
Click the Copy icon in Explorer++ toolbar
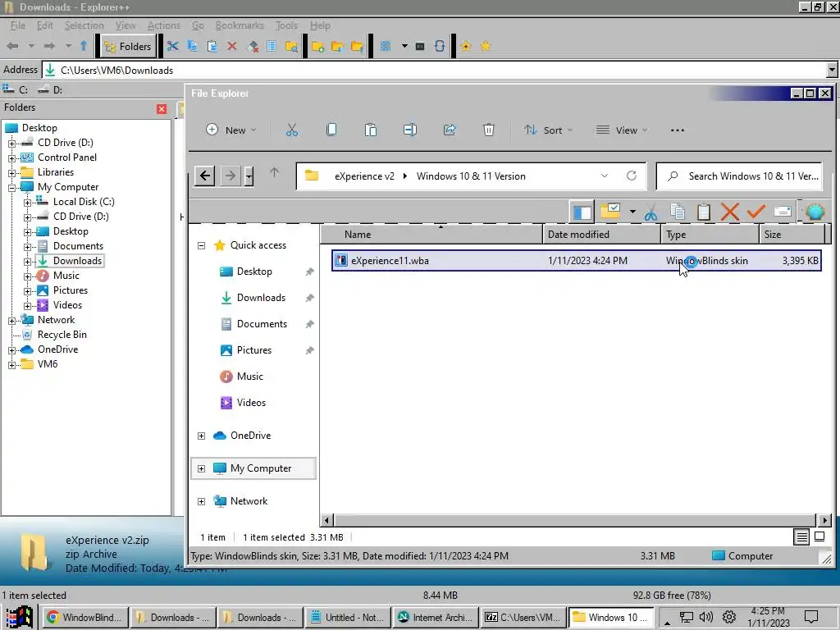pos(192,47)
